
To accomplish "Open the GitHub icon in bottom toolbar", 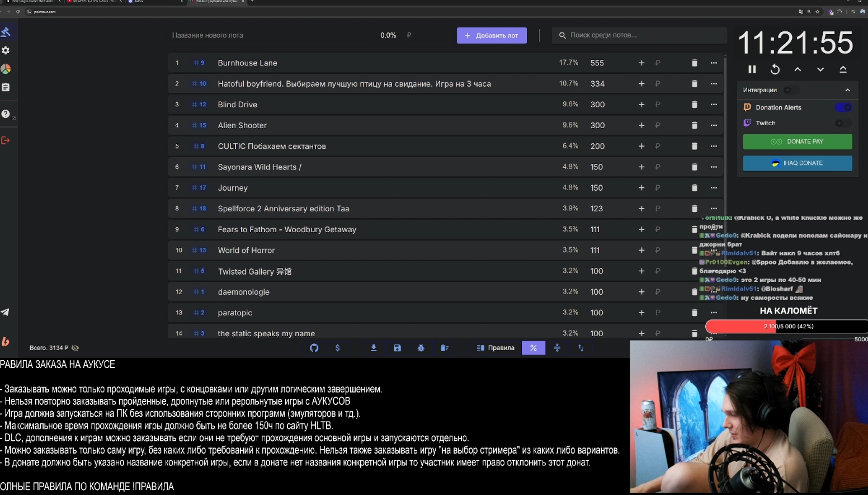I will tap(314, 348).
